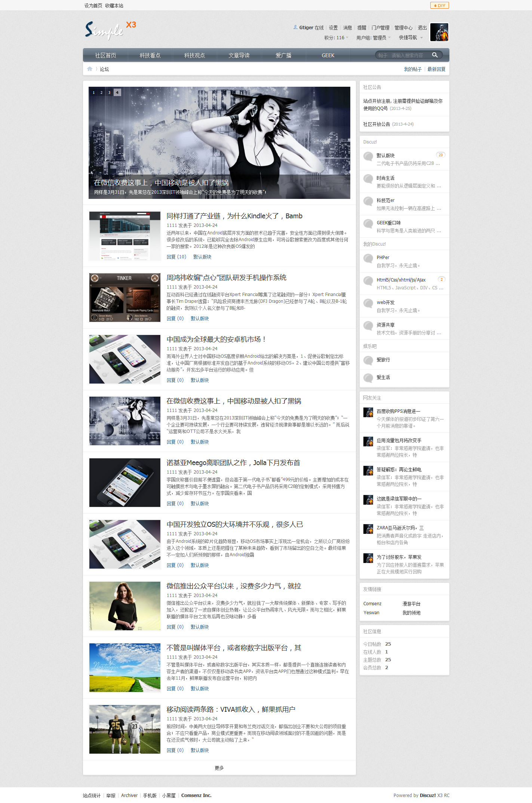
Task: Open 最新回复 link
Action: coord(436,69)
